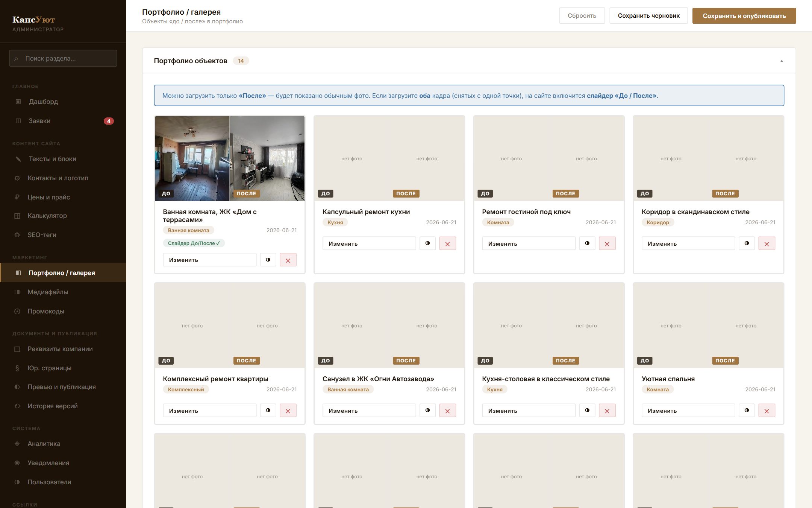Click Сохранить черновик button
The width and height of the screenshot is (812, 508).
tap(648, 16)
